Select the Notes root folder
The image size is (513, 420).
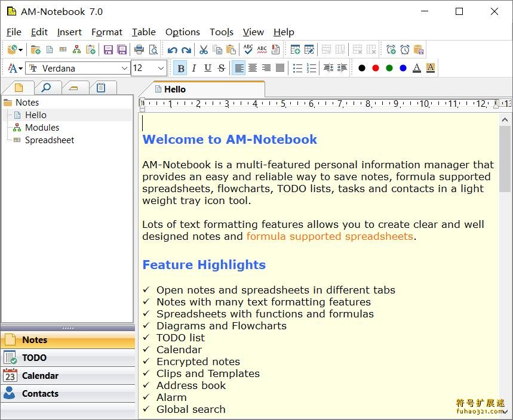coord(27,103)
